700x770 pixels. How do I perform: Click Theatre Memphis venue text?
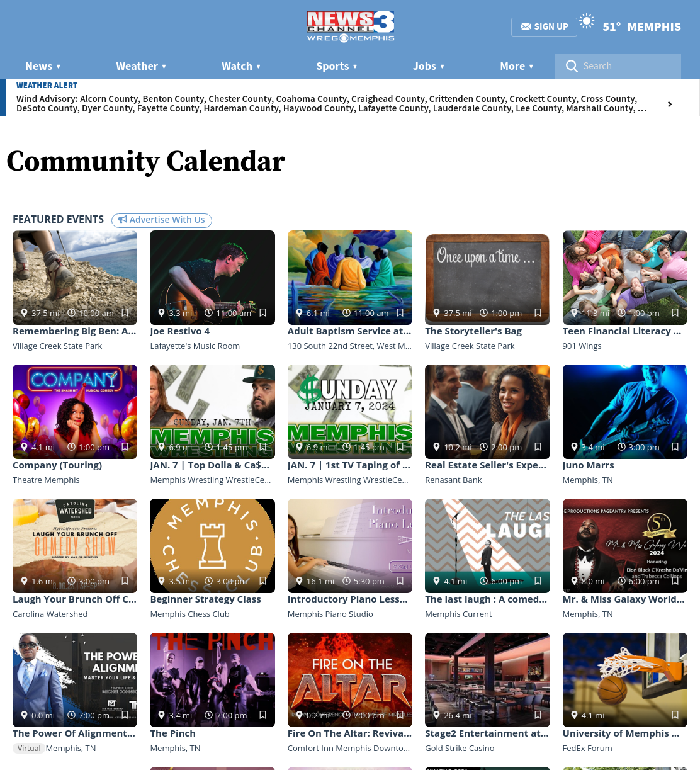click(46, 480)
